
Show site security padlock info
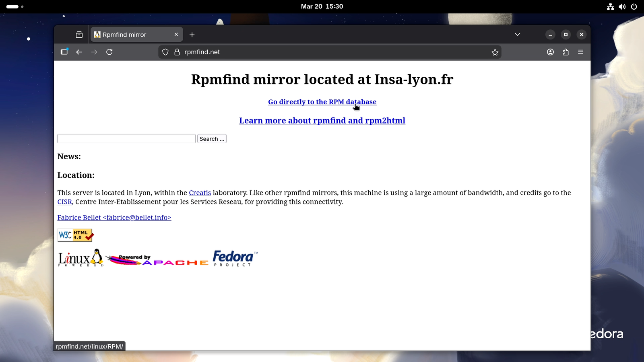(177, 52)
